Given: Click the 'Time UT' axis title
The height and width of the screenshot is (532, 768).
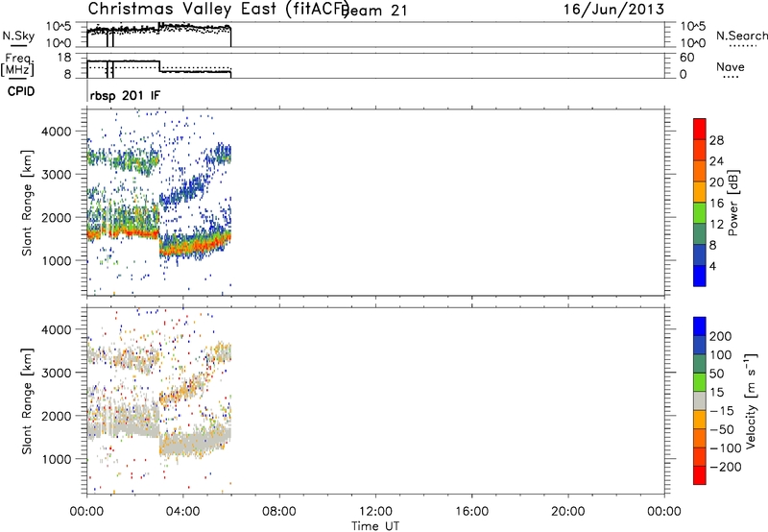Looking at the screenshot, I should click(x=375, y=525).
